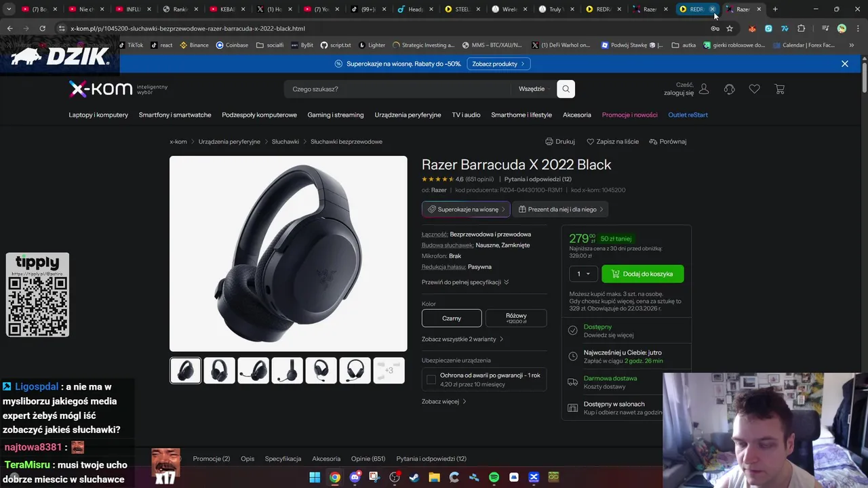Image resolution: width=868 pixels, height=488 pixels.
Task: Open Binance bookmark
Action: click(x=194, y=45)
